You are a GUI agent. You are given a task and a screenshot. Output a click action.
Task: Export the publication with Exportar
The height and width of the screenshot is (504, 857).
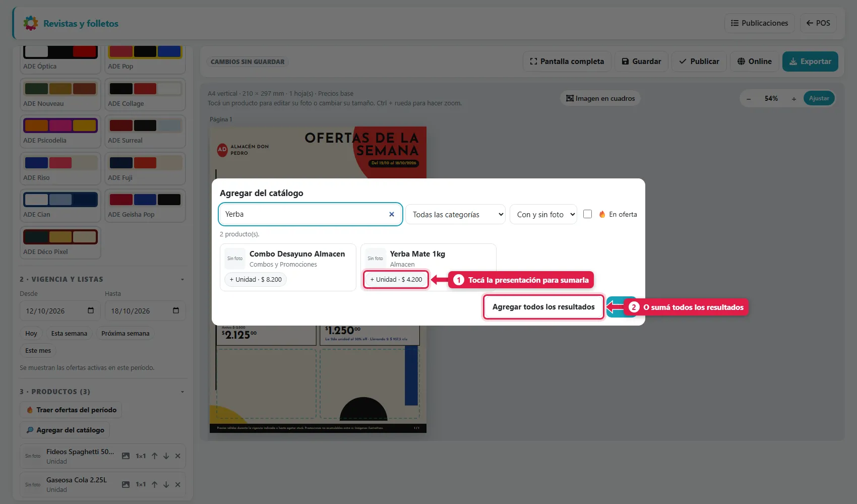coord(810,61)
